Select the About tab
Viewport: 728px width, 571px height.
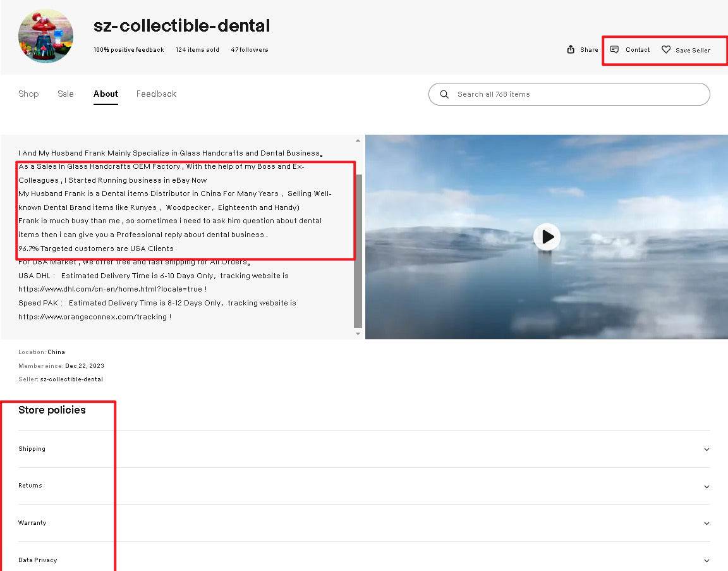[x=106, y=94]
